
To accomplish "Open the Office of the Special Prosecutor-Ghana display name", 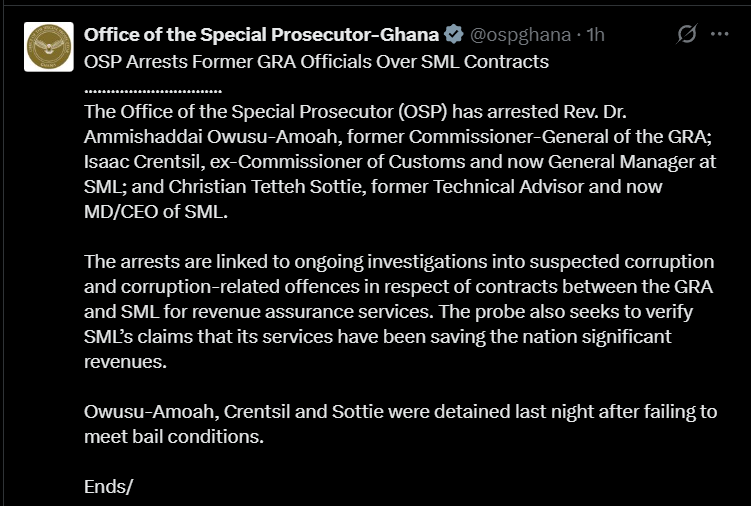I will tap(262, 34).
